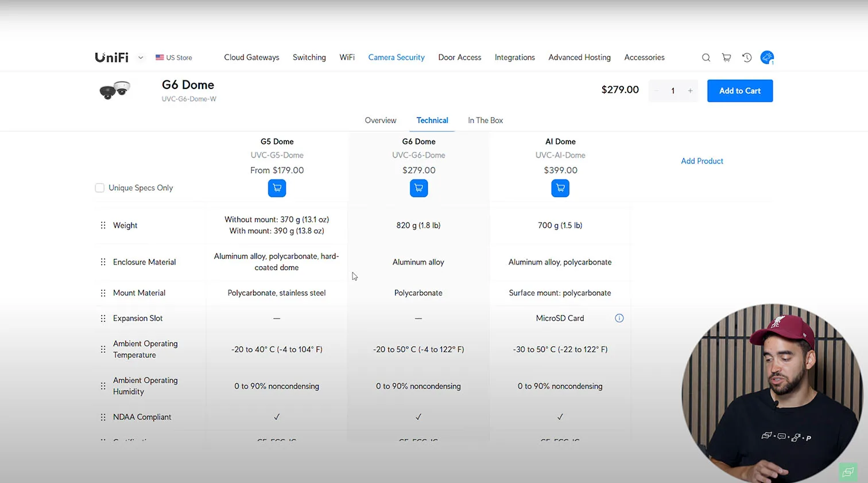Click the 'NDAA Compliant' row label
This screenshot has height=483, width=868.
[142, 417]
